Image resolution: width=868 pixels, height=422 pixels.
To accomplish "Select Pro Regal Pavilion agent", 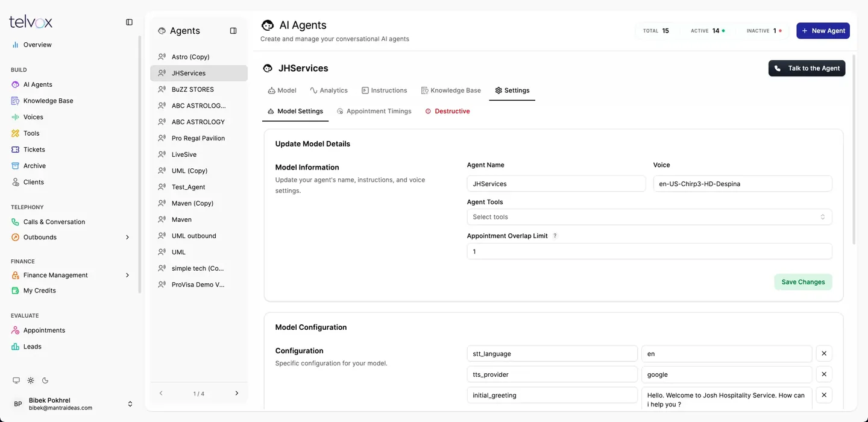I will coord(199,138).
